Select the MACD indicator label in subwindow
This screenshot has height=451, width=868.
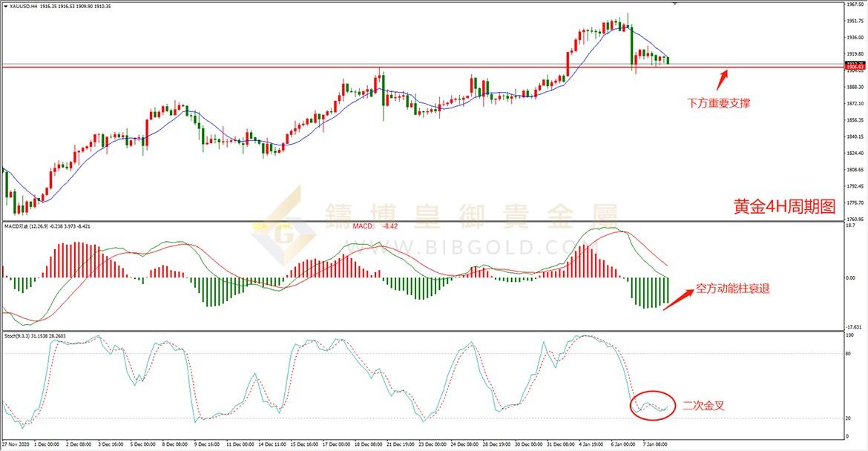pyautogui.click(x=47, y=225)
